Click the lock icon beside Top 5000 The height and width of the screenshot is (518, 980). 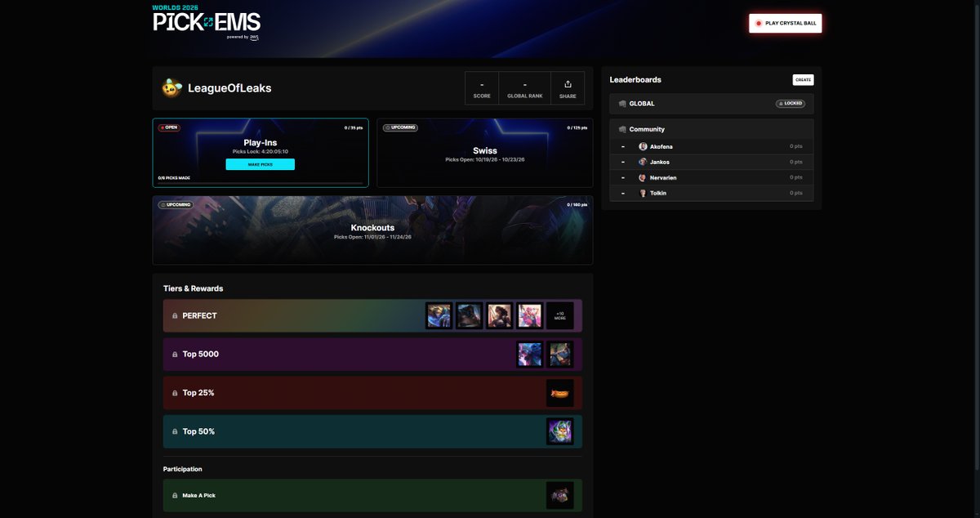tap(175, 355)
